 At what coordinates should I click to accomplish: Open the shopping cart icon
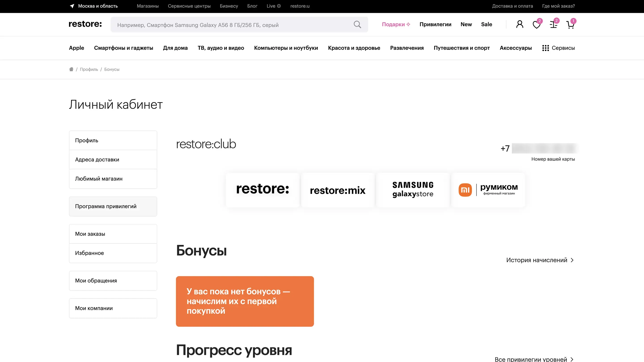tap(570, 25)
